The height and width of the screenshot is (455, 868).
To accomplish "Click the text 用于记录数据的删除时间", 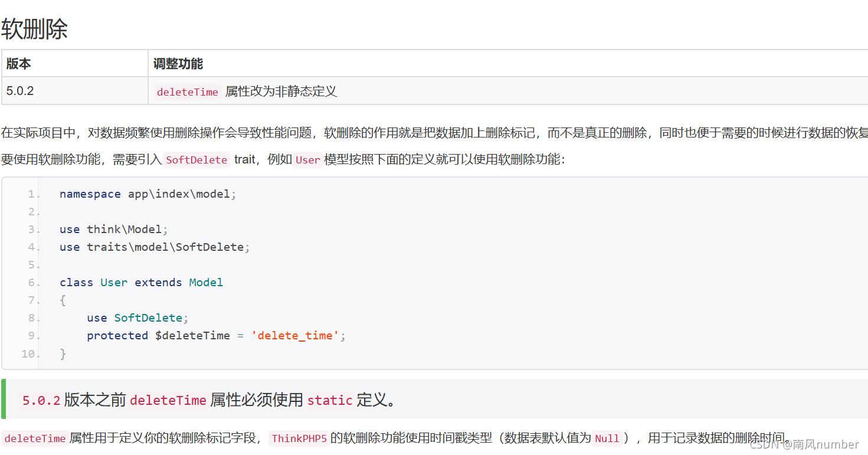I will (717, 438).
